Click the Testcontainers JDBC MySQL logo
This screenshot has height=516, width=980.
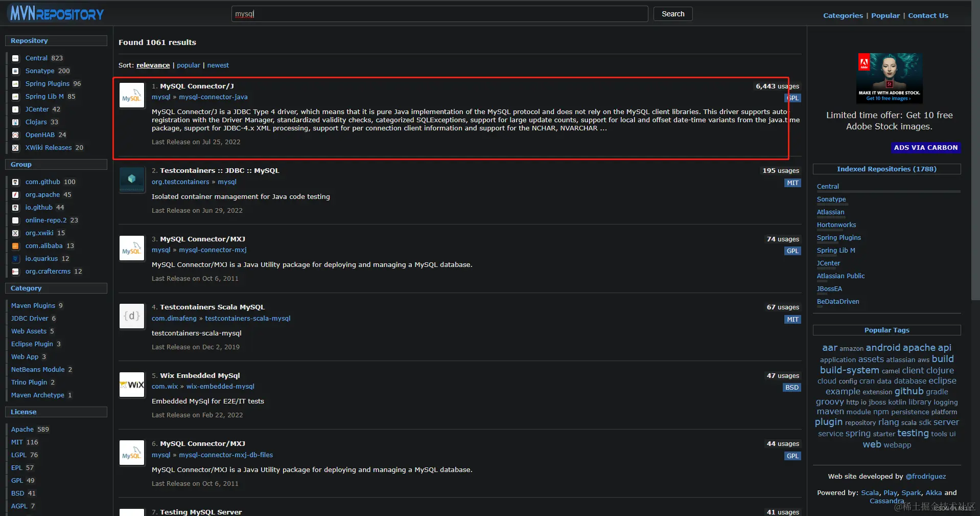[x=132, y=180]
